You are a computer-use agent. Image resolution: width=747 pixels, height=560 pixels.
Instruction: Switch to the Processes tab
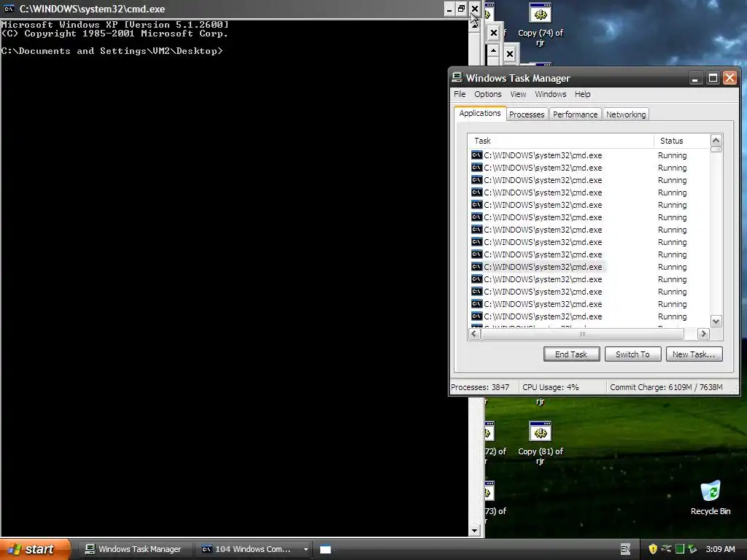(x=527, y=114)
